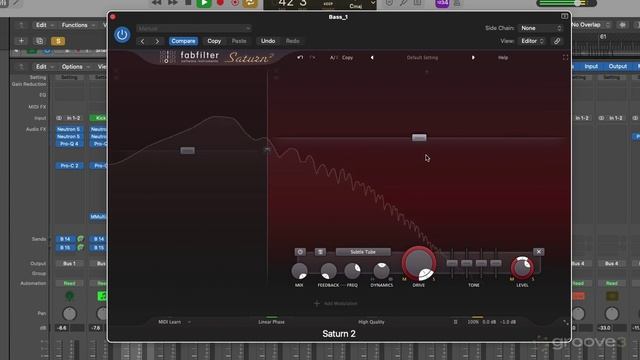Image resolution: width=640 pixels, height=360 pixels.
Task: Click the FEEDBACK knob
Action: 328,271
